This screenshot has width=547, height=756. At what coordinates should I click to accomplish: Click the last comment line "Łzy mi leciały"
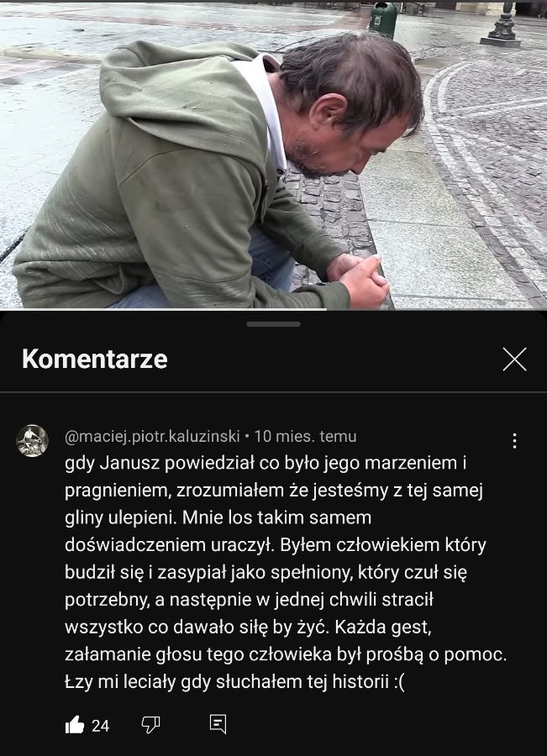pyautogui.click(x=235, y=682)
